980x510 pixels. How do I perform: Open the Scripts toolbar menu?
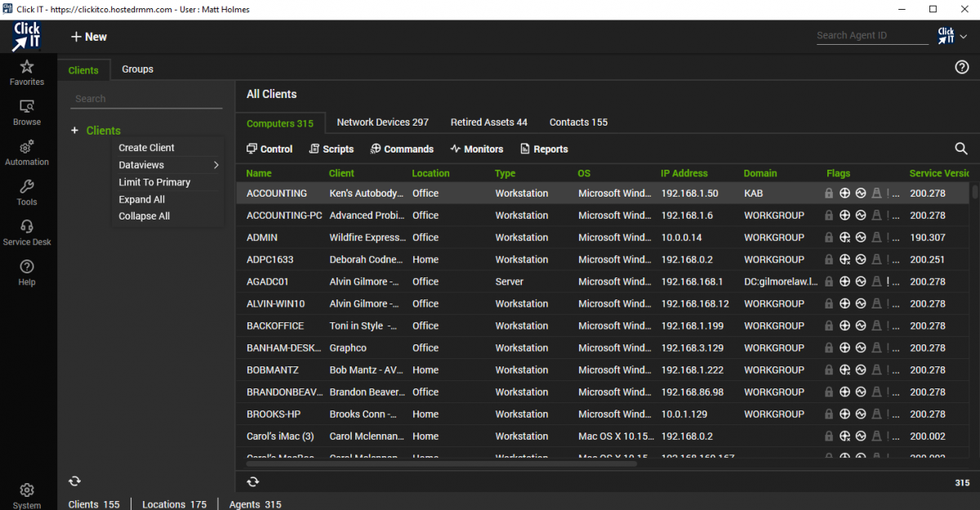click(x=332, y=149)
